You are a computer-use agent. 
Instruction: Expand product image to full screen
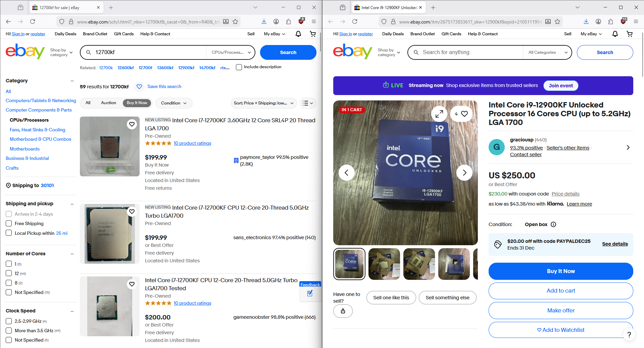point(439,114)
